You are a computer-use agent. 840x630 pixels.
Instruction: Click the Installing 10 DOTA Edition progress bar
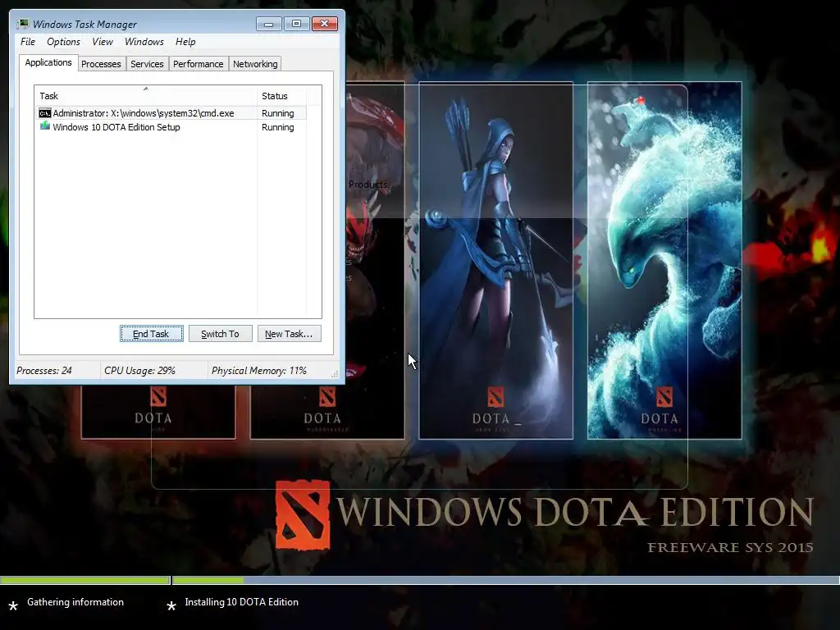tap(505, 580)
